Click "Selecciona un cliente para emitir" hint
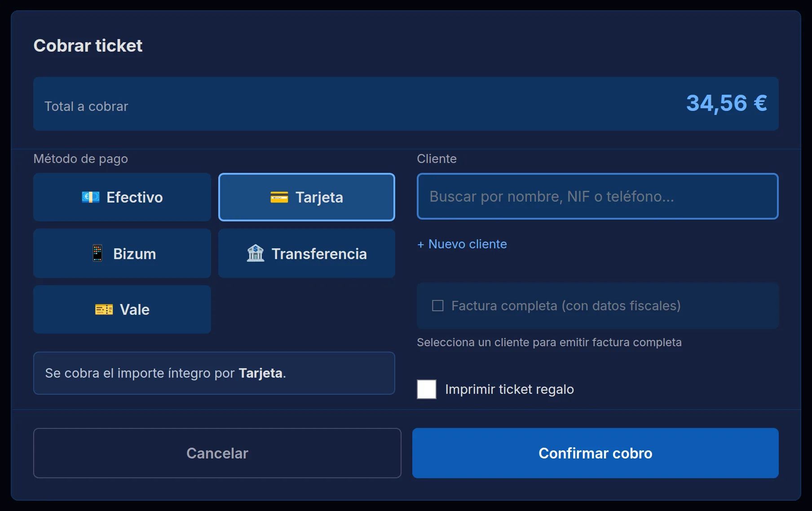 [x=549, y=342]
